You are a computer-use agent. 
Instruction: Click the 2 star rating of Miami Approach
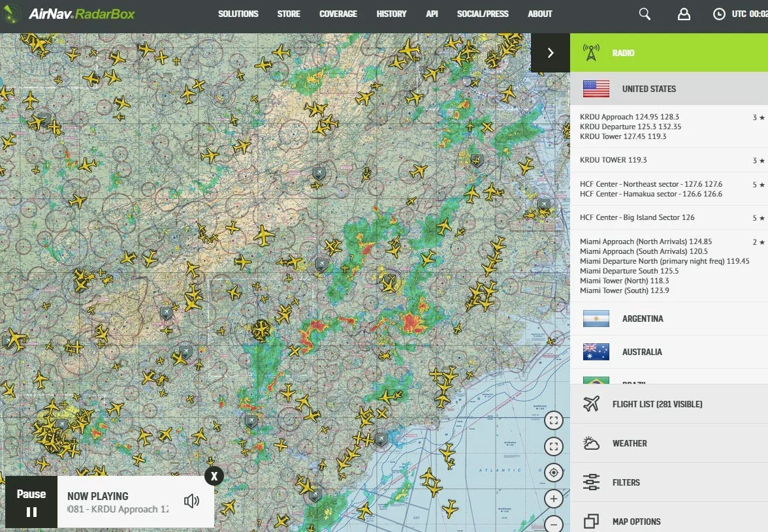click(759, 242)
